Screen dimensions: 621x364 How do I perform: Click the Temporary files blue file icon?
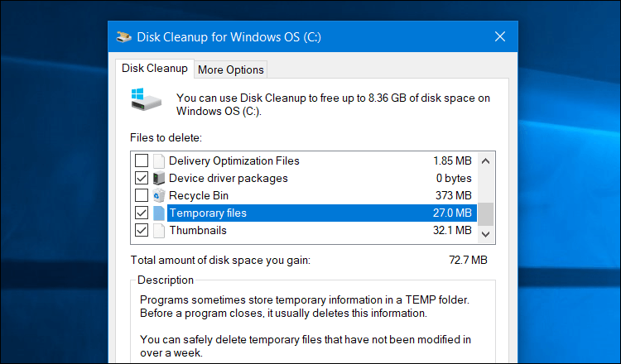159,213
